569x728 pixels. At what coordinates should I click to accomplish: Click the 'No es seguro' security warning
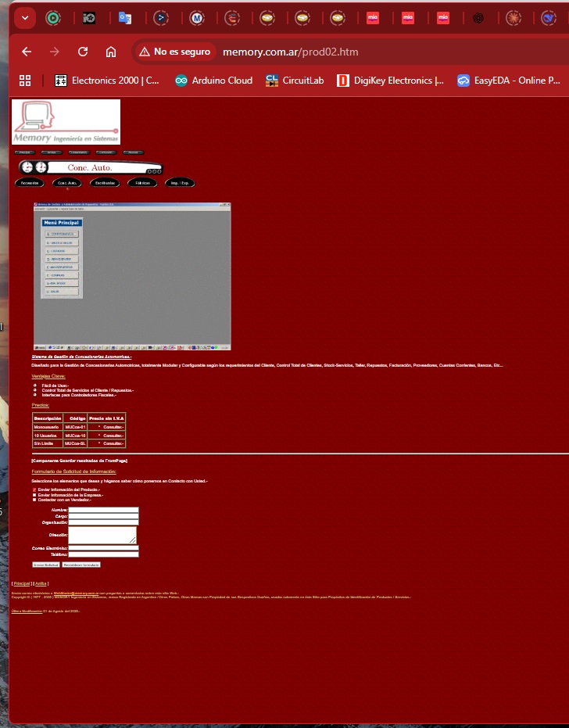[x=175, y=52]
